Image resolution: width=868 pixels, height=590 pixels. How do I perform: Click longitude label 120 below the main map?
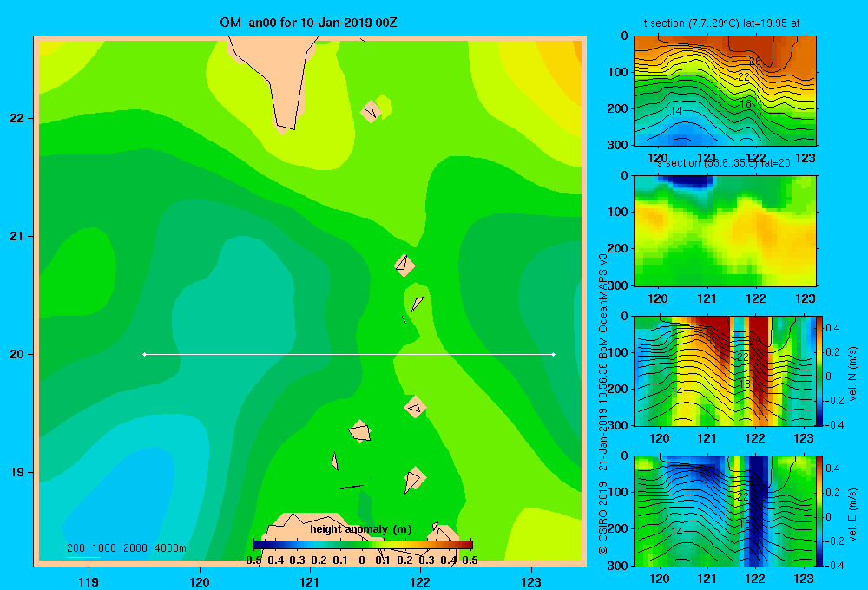pyautogui.click(x=200, y=581)
